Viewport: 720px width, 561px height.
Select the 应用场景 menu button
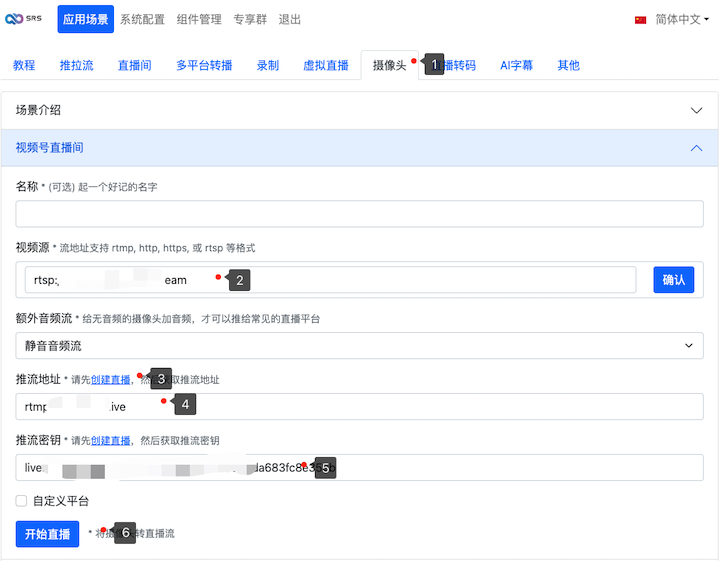(86, 19)
